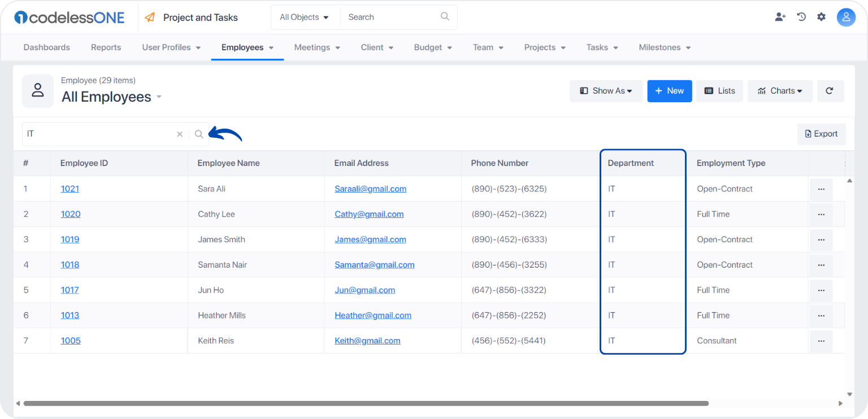Viewport: 868px width, 419px height.
Task: Open employee ID 1018 link
Action: 70,265
